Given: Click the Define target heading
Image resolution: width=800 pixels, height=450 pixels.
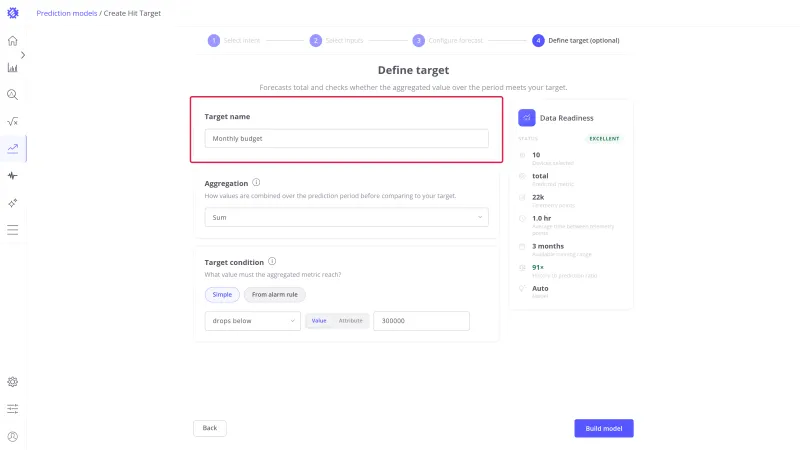Looking at the screenshot, I should click(413, 70).
